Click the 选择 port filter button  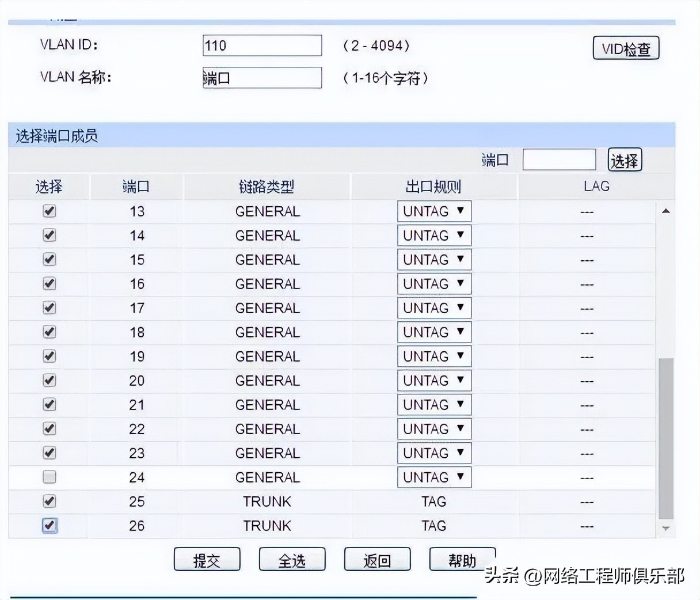624,160
